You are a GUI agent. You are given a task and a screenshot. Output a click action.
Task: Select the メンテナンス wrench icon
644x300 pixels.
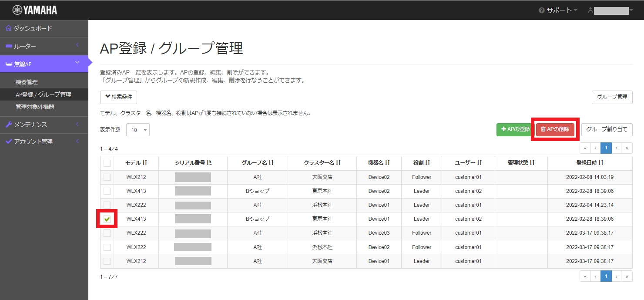(9, 124)
